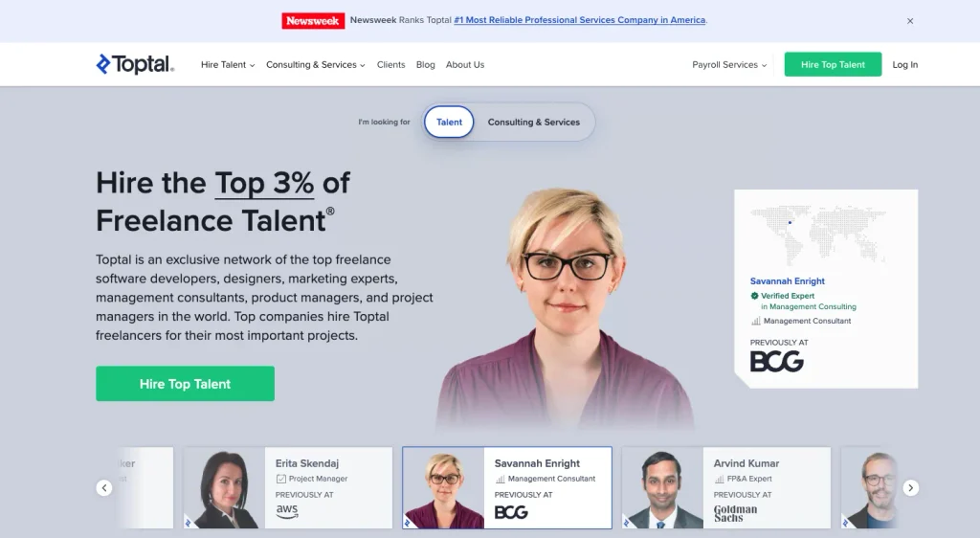The height and width of the screenshot is (538, 980).
Task: Select Arvind Kumar's talent card
Action: pos(726,487)
